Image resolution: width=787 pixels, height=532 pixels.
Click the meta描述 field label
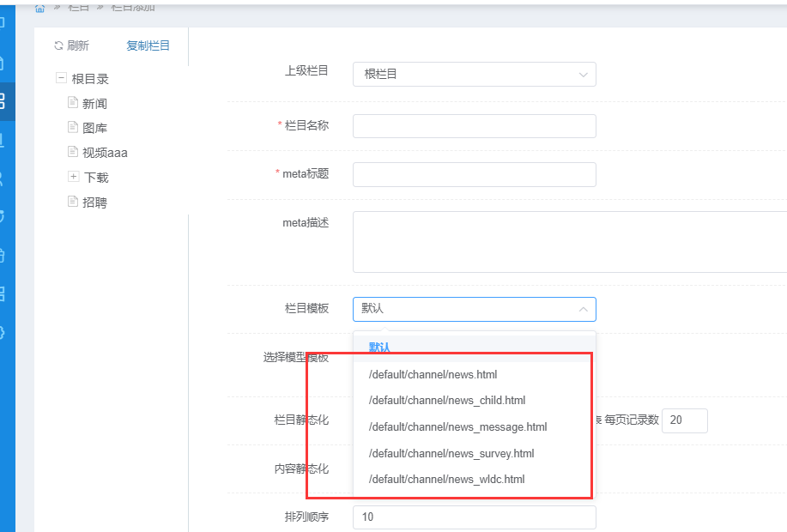[x=306, y=223]
